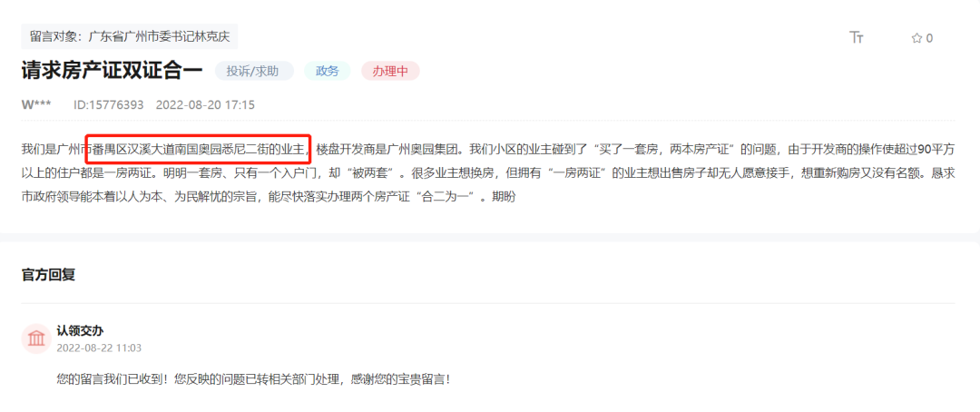Viewport: 980px width, 412px height.
Task: Click the red-highlighted address text
Action: 199,150
